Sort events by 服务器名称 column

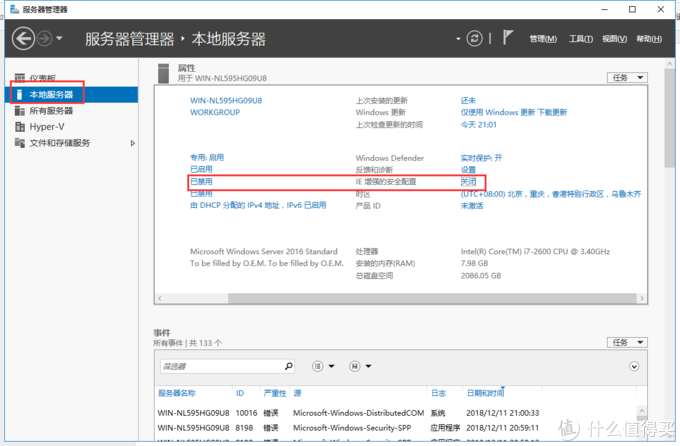coord(177,393)
